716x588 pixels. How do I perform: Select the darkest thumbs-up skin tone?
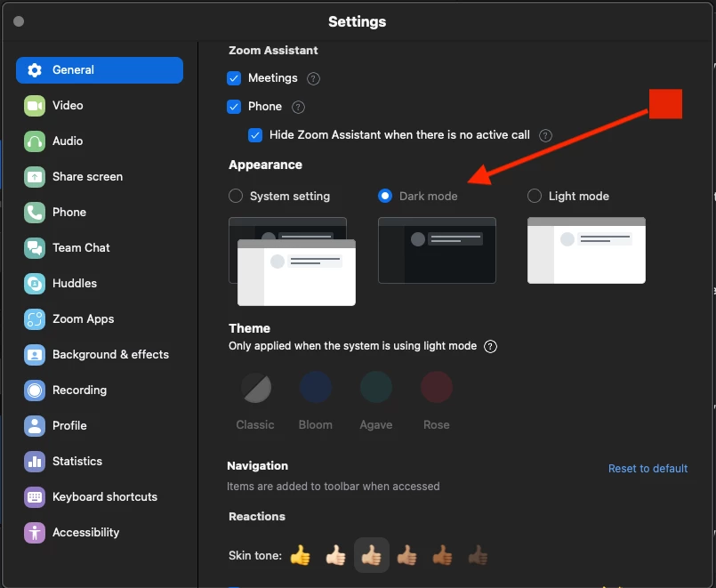pos(479,556)
